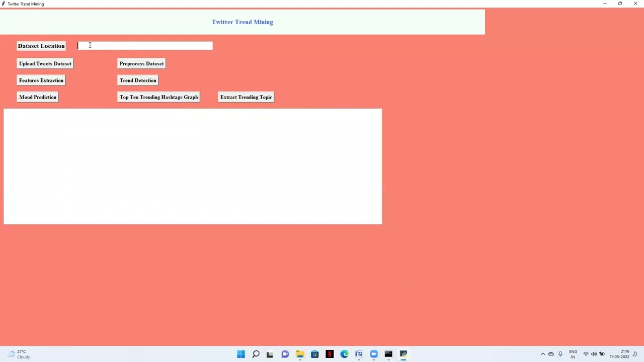Viewport: 644px width, 362px height.
Task: Switch to Zoom in the taskbar
Action: click(x=374, y=354)
